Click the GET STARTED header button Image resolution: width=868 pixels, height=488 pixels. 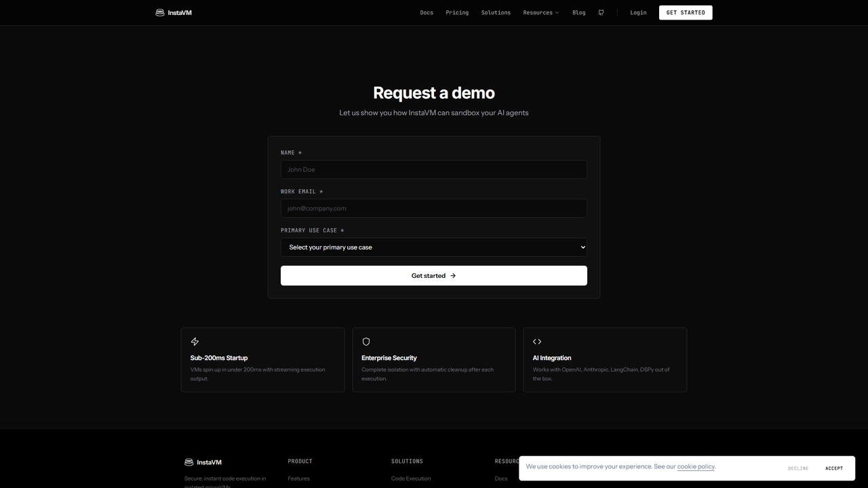coord(686,12)
